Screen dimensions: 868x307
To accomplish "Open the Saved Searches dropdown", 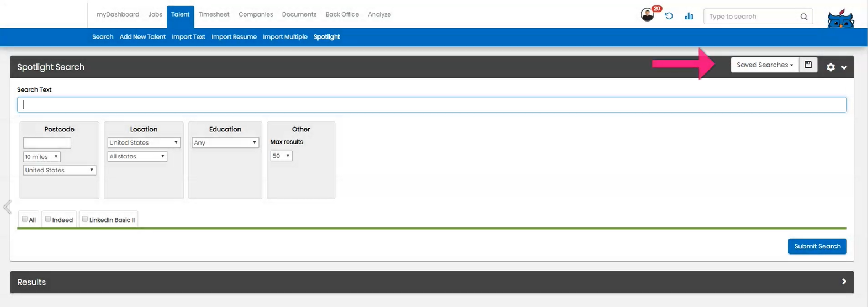I will pos(764,65).
